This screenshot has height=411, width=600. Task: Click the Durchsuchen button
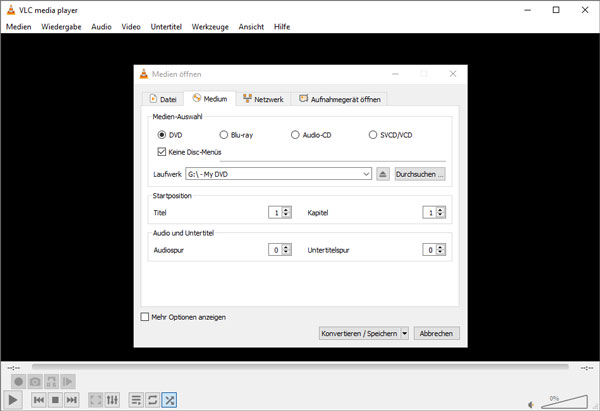click(x=420, y=174)
